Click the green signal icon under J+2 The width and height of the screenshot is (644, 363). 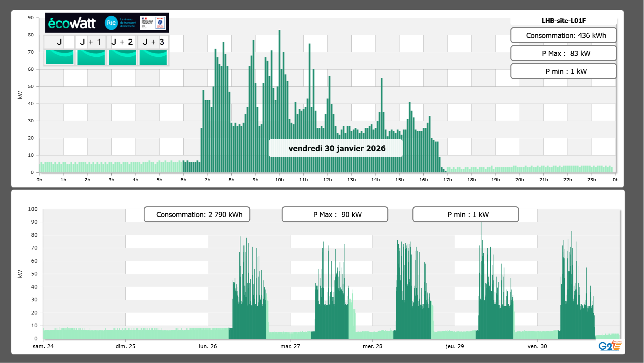[x=122, y=57]
